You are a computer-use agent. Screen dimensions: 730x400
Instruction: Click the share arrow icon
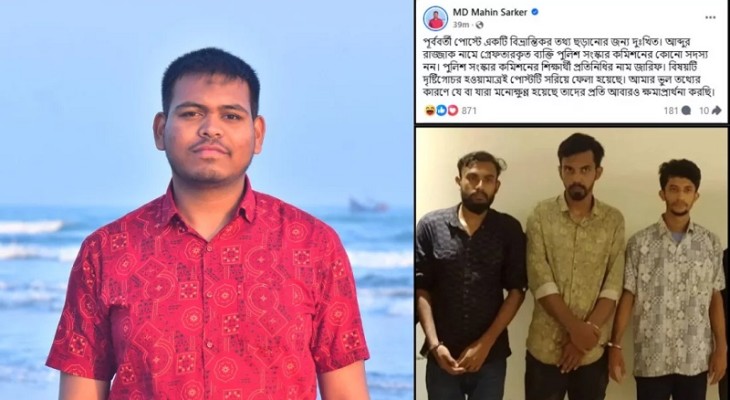716,110
